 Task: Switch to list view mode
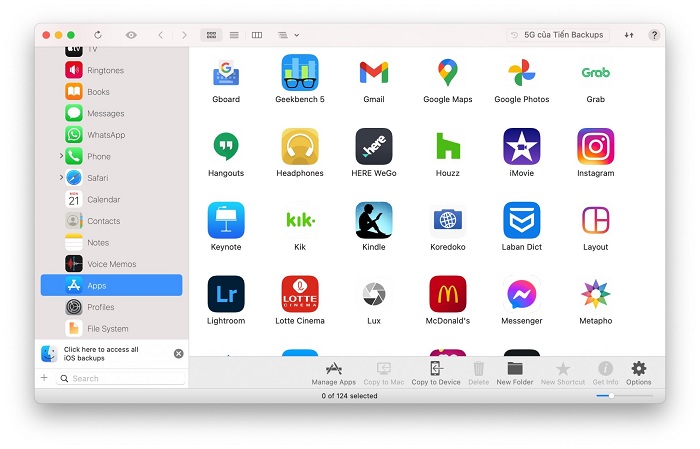tap(234, 35)
